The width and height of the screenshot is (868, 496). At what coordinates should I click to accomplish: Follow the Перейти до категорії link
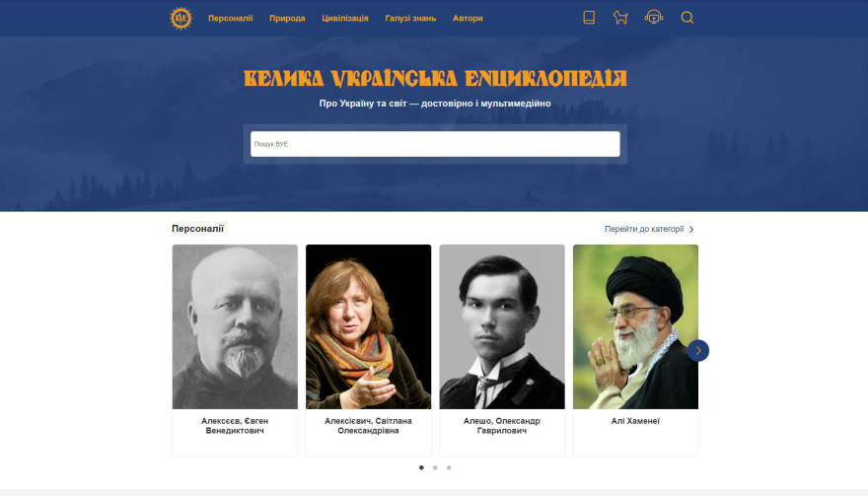tap(644, 229)
